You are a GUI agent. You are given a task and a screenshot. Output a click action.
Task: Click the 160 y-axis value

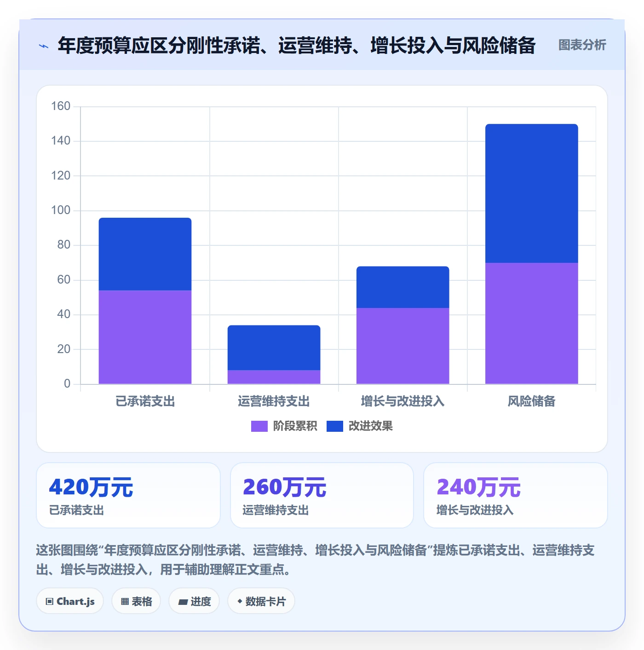tap(61, 106)
